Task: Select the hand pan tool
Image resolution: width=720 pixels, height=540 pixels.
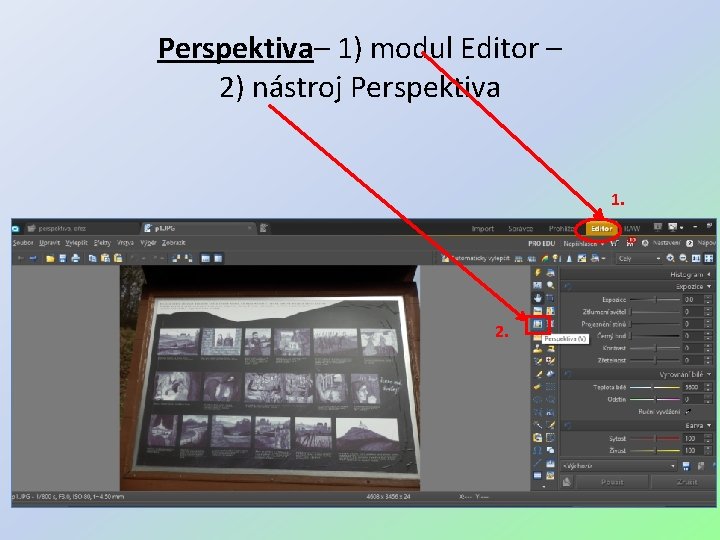Action: (537, 298)
